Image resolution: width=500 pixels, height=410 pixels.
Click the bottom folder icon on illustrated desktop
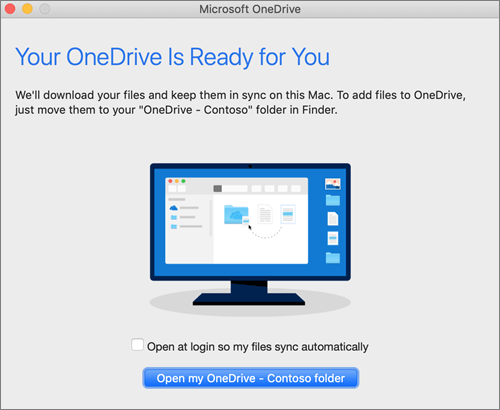click(x=333, y=258)
